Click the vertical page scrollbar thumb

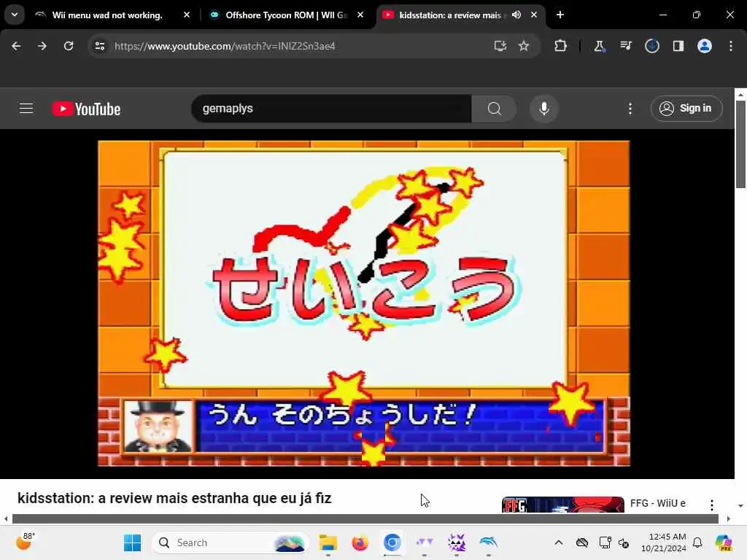click(740, 144)
